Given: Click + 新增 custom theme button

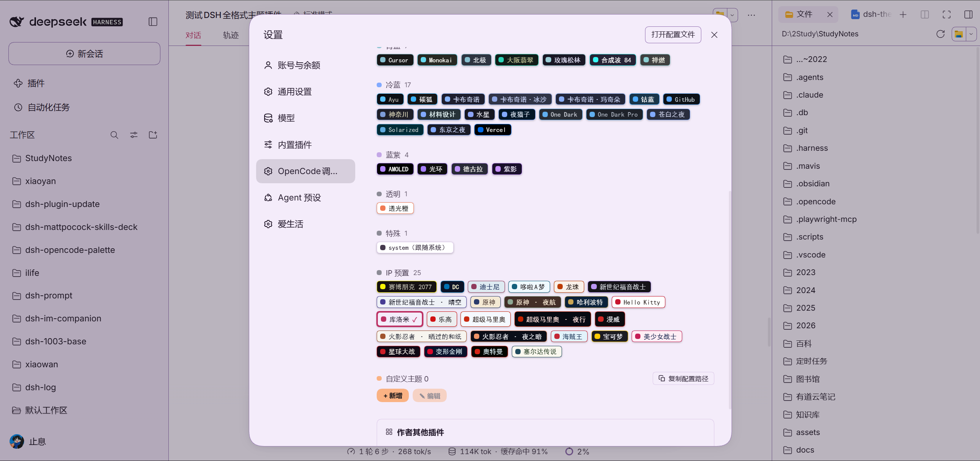Looking at the screenshot, I should tap(393, 396).
